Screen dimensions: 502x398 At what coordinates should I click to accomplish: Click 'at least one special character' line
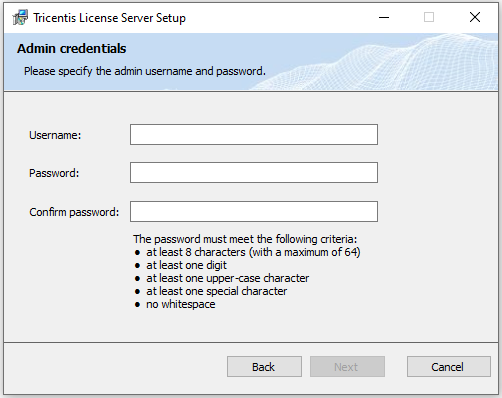pos(217,291)
